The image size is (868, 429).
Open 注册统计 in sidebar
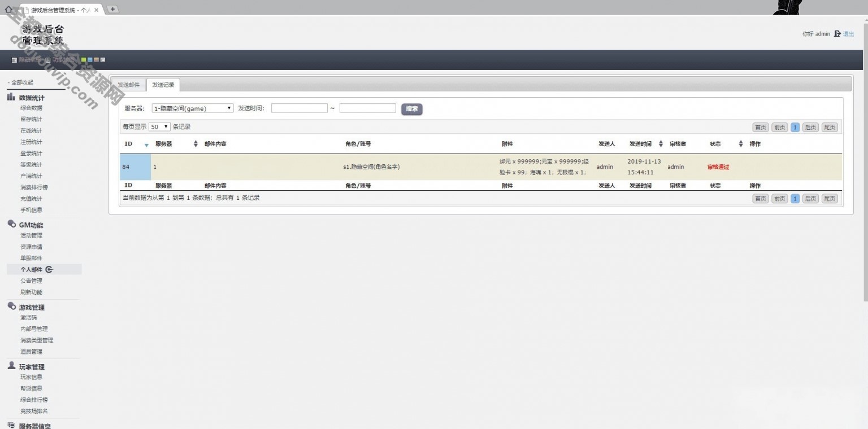click(x=31, y=142)
